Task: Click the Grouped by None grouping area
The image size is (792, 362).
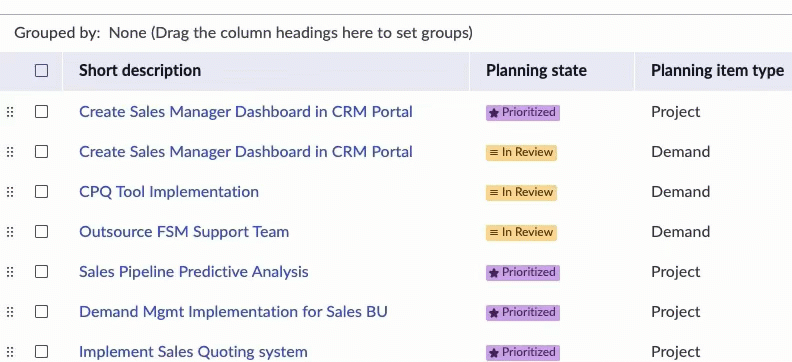Action: pos(243,33)
